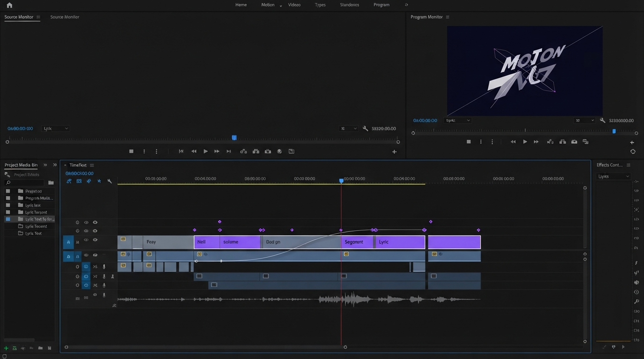Screen dimensions: 644x359
Task: Click microphone voice-over on third audio track
Action: pos(104,285)
